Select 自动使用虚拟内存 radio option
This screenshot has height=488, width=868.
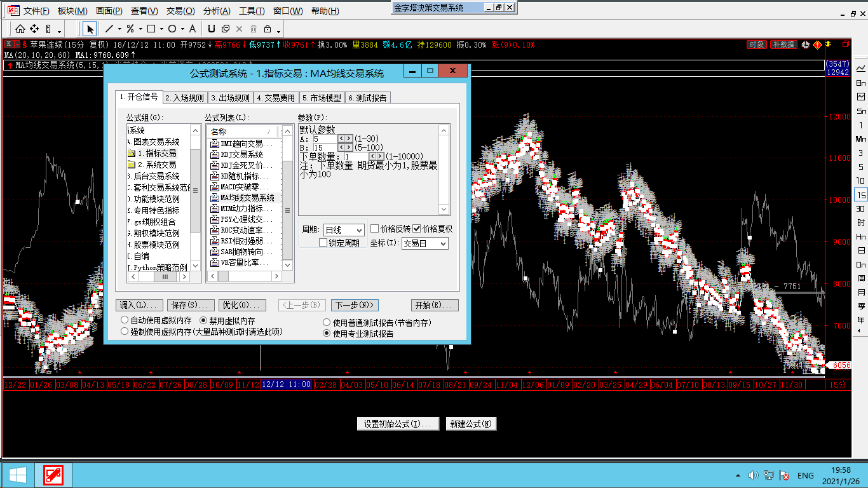(x=125, y=321)
